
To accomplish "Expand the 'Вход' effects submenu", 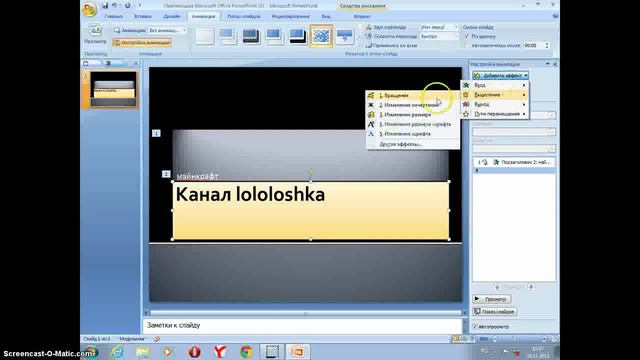I will click(x=495, y=85).
